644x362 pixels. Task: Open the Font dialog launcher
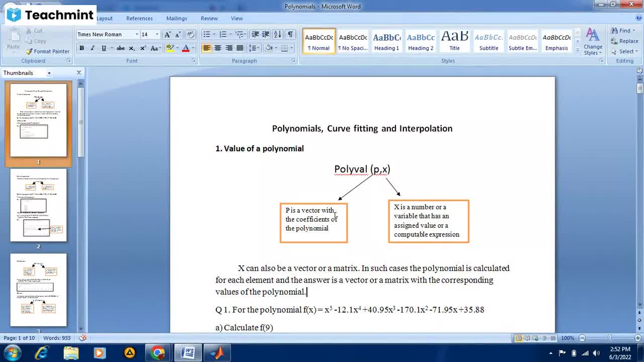pos(194,61)
